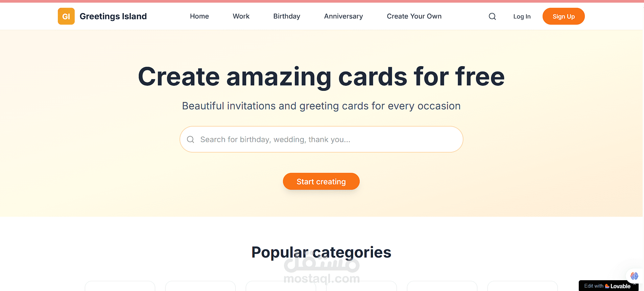Click the Greetings Island brand name
Image resolution: width=644 pixels, height=291 pixels.
tap(113, 16)
